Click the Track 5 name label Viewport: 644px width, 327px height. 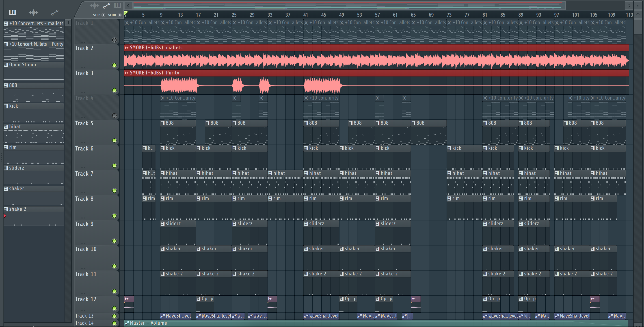[x=84, y=123]
